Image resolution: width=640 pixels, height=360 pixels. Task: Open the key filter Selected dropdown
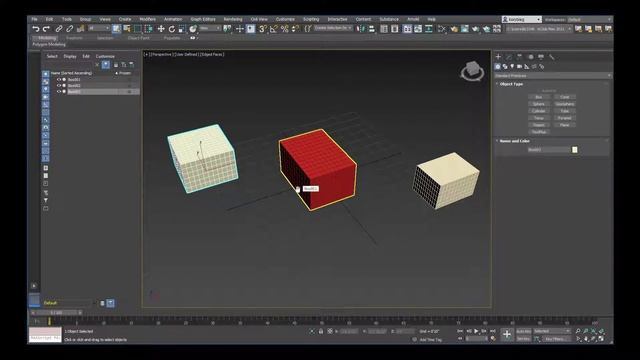pos(552,331)
